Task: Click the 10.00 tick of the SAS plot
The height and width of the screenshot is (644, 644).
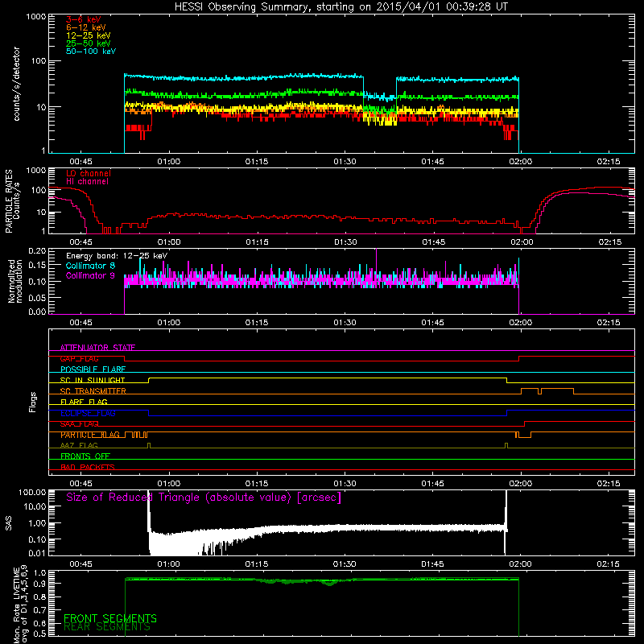Action: click(x=35, y=506)
